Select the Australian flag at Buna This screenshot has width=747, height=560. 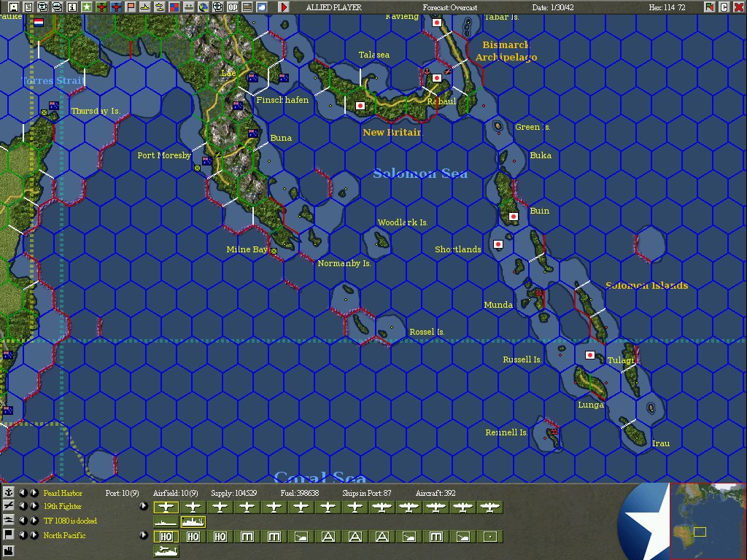pyautogui.click(x=253, y=133)
